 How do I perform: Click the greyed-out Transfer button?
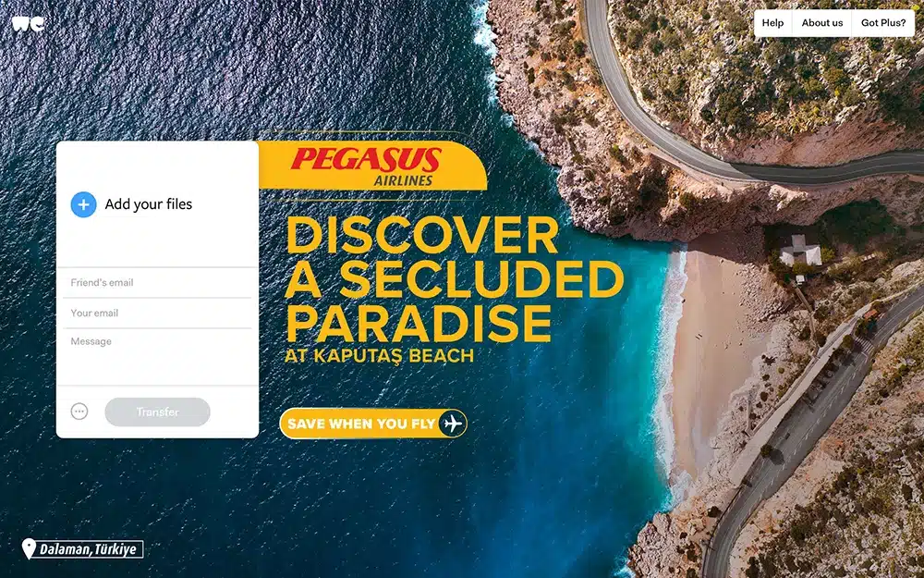tap(157, 412)
